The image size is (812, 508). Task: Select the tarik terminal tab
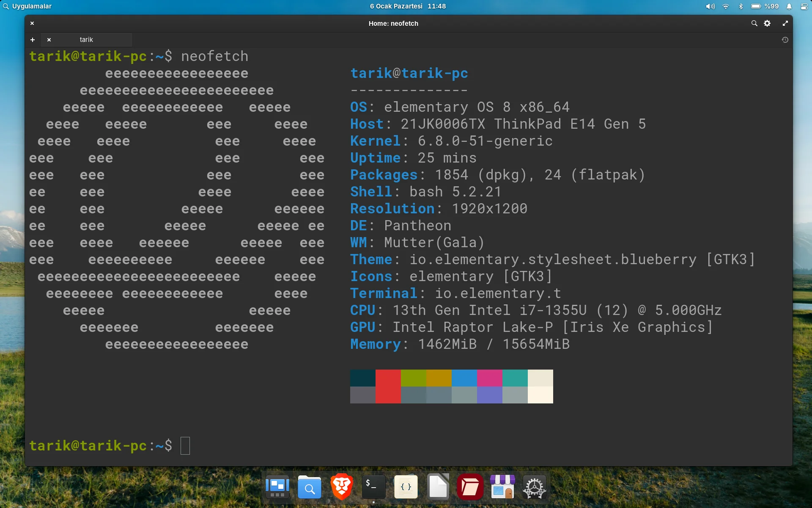[87, 40]
